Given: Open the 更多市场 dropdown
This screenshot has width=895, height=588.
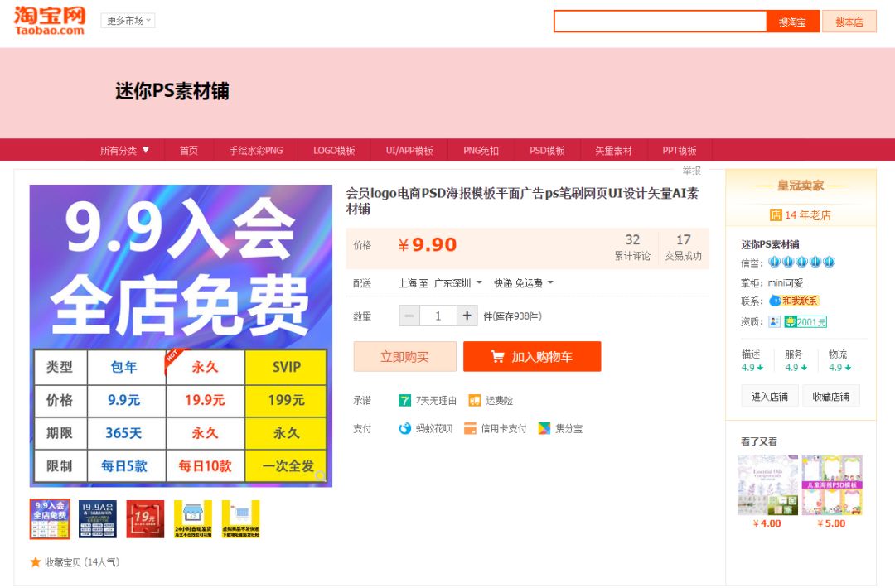Looking at the screenshot, I should pyautogui.click(x=128, y=21).
